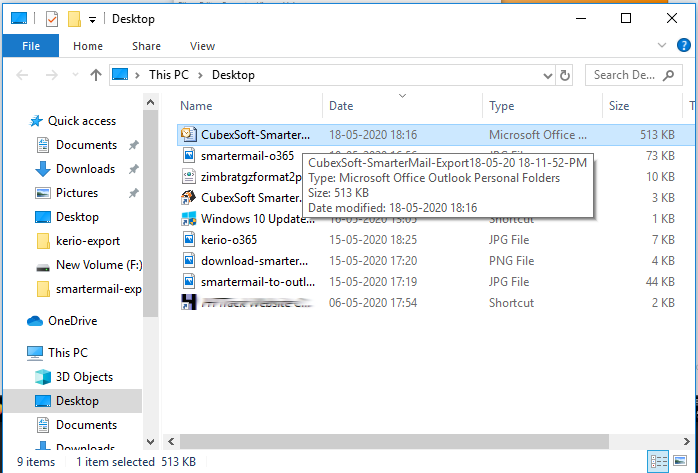This screenshot has width=698, height=473.
Task: Click This PC in the address breadcrumb
Action: [x=169, y=75]
